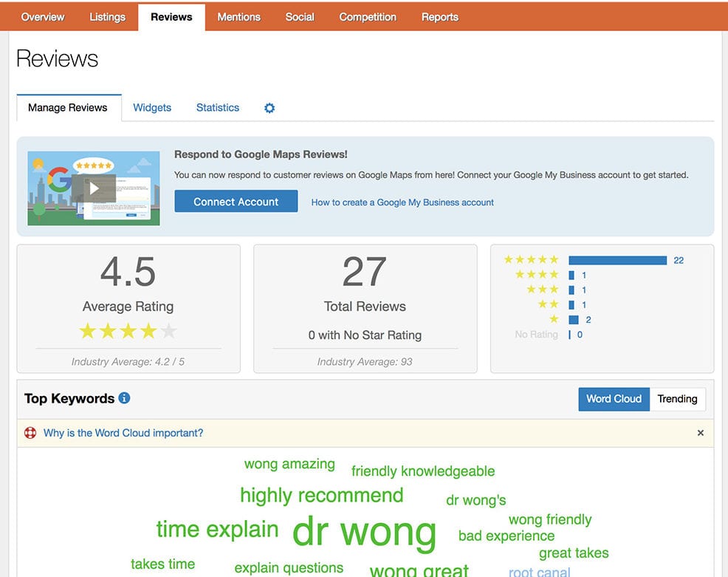
Task: Click the one-star rating bar showing 2
Action: pyautogui.click(x=574, y=320)
